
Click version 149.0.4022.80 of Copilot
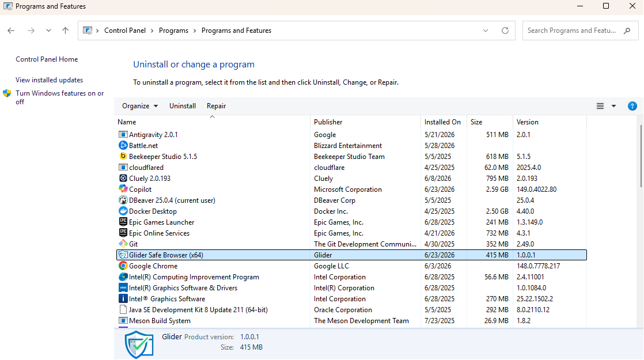[536, 190]
